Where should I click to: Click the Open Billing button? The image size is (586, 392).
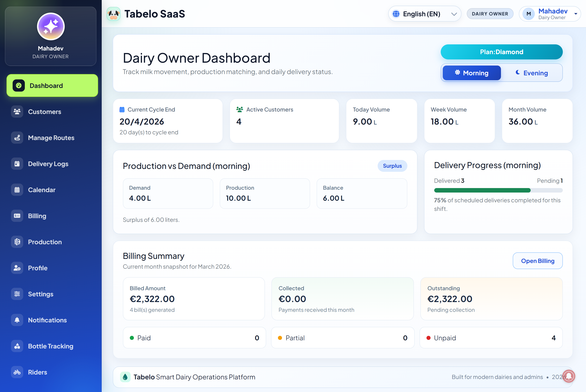(538, 261)
